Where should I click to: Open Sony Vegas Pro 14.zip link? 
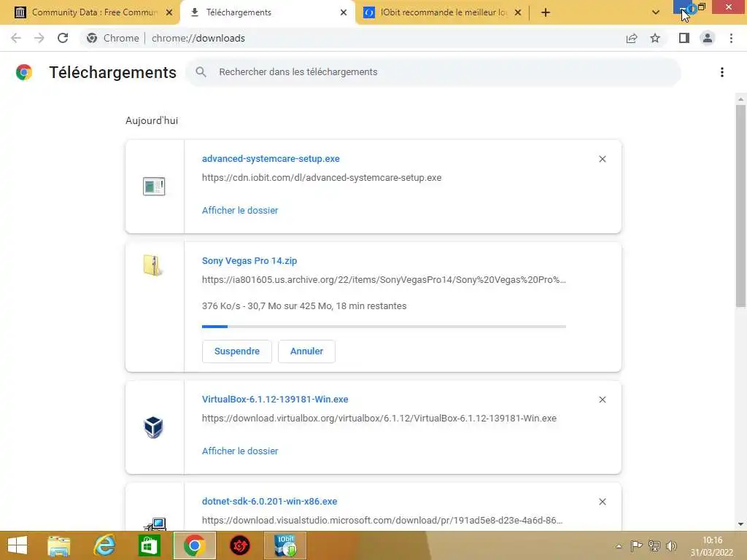point(249,261)
